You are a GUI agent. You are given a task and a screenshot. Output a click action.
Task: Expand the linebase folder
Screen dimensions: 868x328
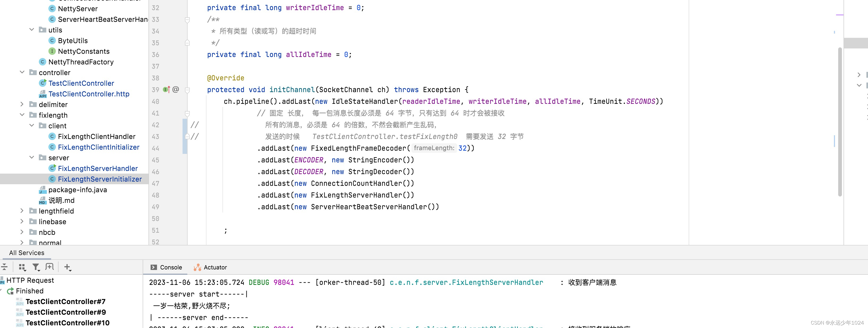(x=22, y=222)
